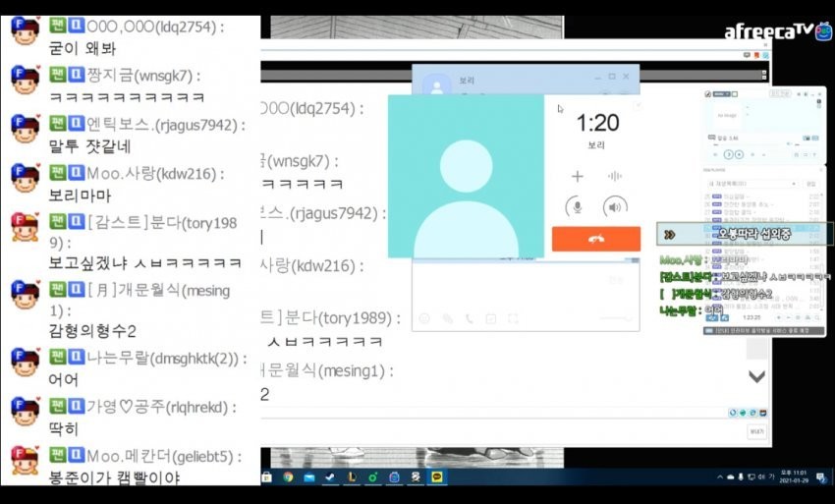This screenshot has width=835, height=504.
Task: Open the emoticon picker in the chat window
Action: click(424, 318)
